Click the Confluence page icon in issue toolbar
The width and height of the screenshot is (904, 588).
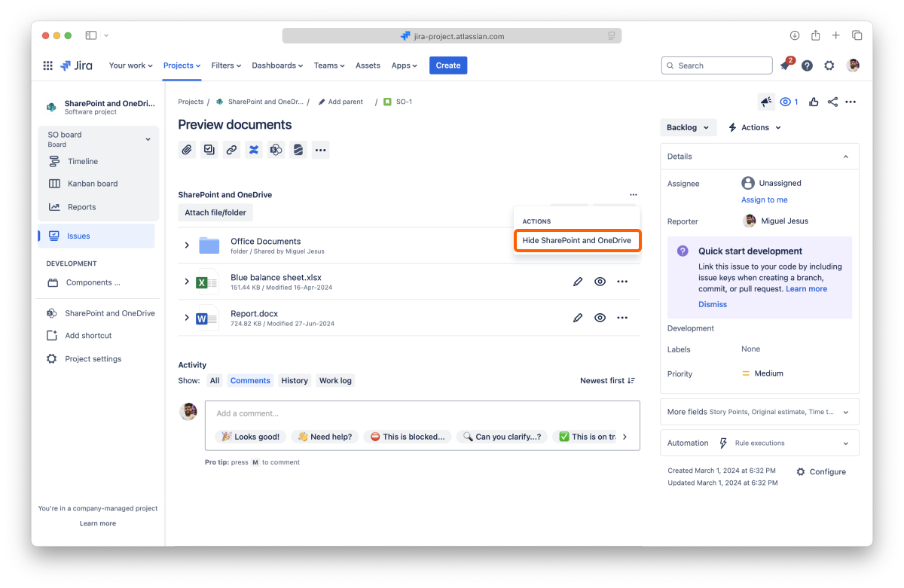(254, 150)
